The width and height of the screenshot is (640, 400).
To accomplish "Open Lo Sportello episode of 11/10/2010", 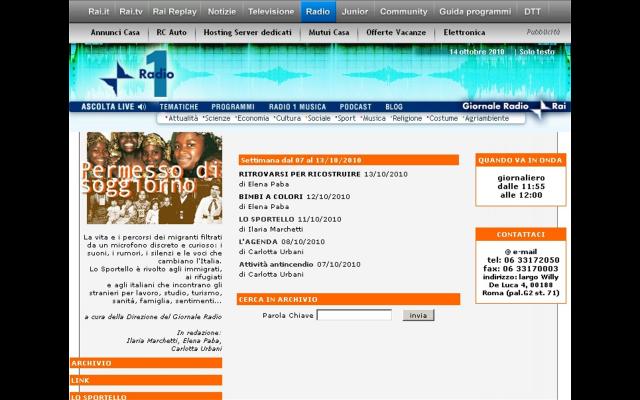I will 266,219.
